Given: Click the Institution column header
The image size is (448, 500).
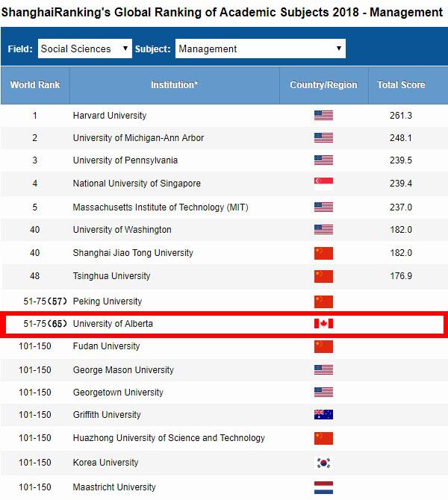Looking at the screenshot, I should [x=175, y=85].
